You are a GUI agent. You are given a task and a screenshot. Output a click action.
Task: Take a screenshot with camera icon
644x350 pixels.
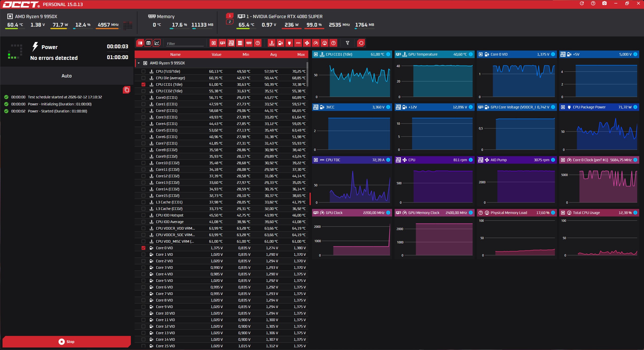604,4
